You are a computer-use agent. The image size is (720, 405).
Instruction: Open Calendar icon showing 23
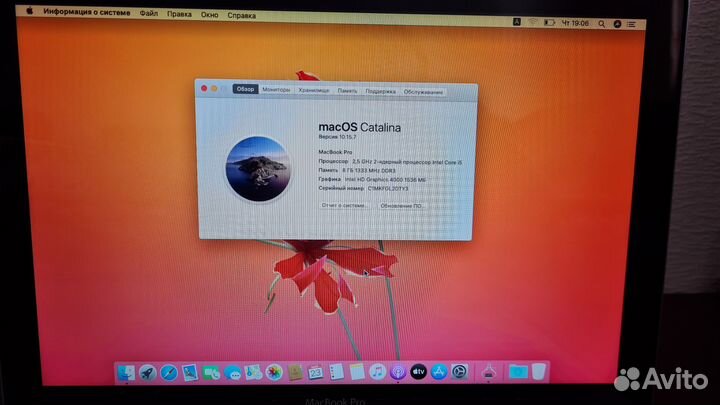pyautogui.click(x=315, y=372)
